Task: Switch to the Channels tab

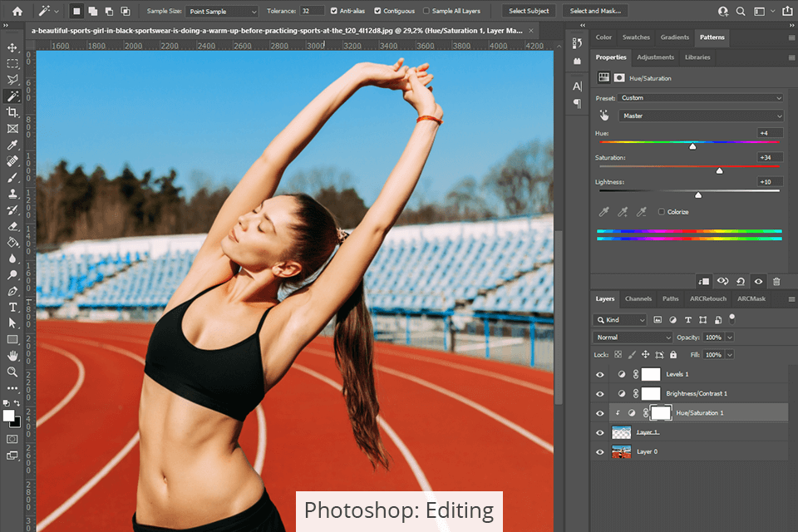Action: (638, 298)
